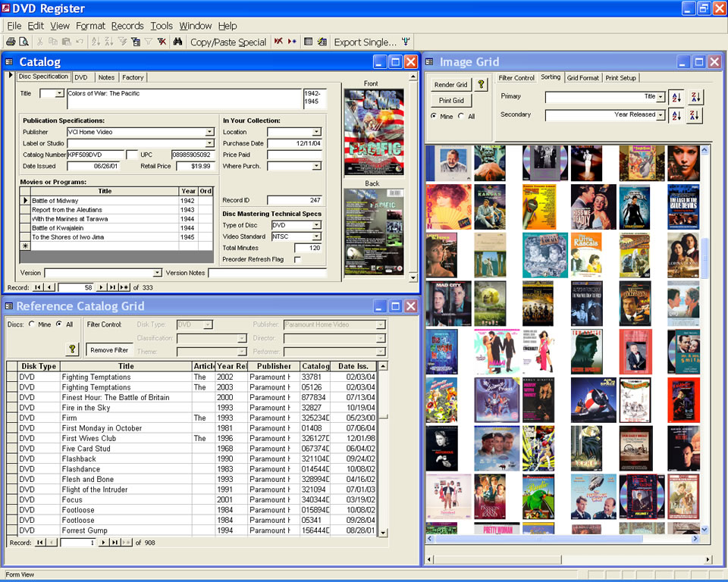Sort Primary field ascending A-Z in Image Grid
This screenshot has height=582, width=728.
tap(676, 97)
